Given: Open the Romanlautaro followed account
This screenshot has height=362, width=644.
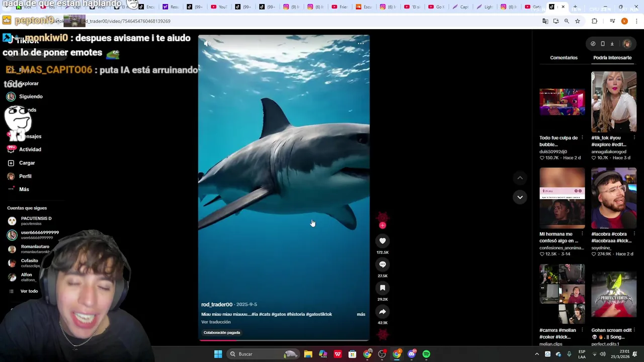Looking at the screenshot, I should pos(29,249).
